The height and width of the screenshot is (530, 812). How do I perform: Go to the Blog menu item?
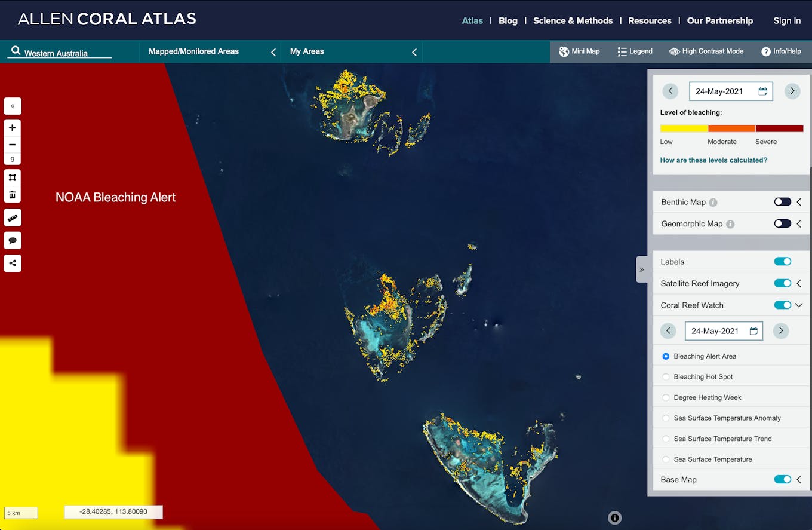(x=507, y=20)
